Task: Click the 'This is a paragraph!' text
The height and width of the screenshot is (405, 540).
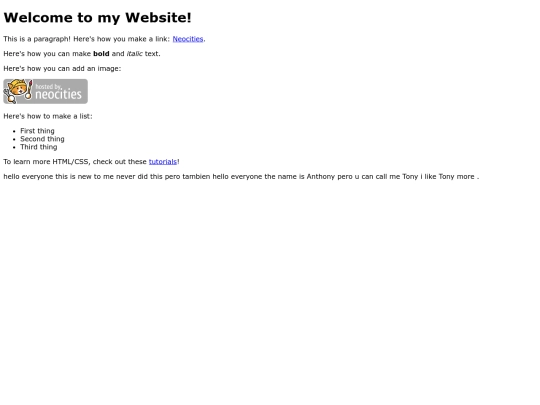Action: [37, 39]
